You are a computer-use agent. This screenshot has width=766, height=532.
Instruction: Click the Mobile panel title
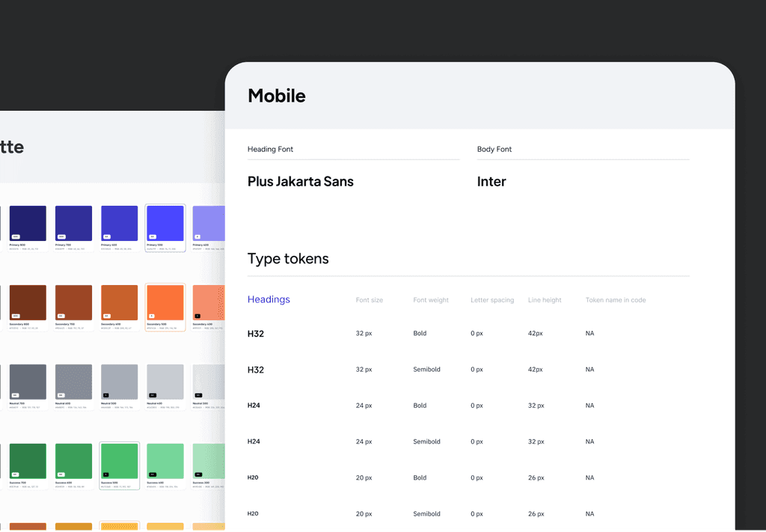pos(277,96)
